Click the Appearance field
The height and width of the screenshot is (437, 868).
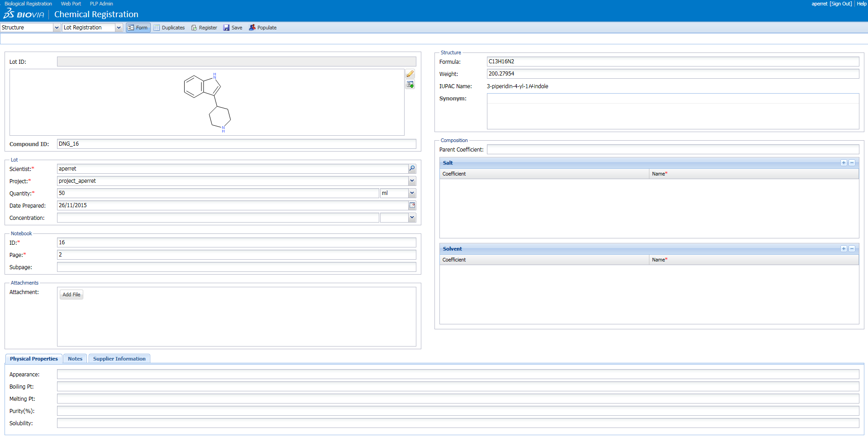tap(458, 374)
